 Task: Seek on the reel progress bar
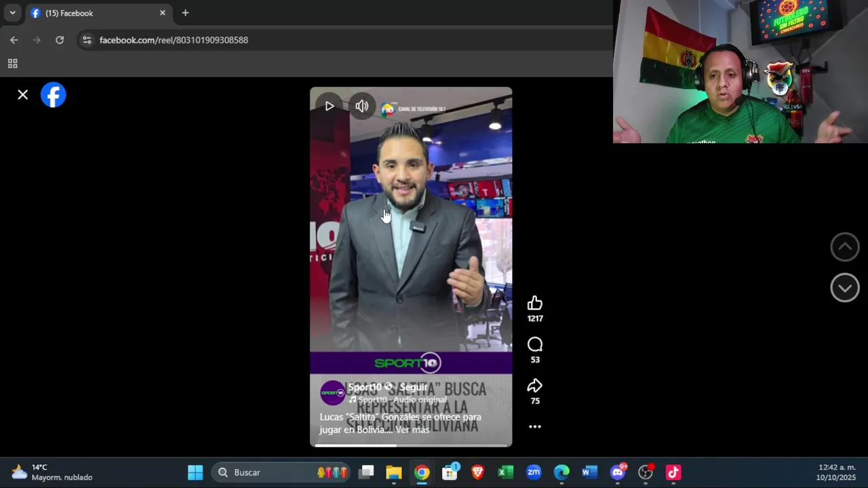point(411,445)
